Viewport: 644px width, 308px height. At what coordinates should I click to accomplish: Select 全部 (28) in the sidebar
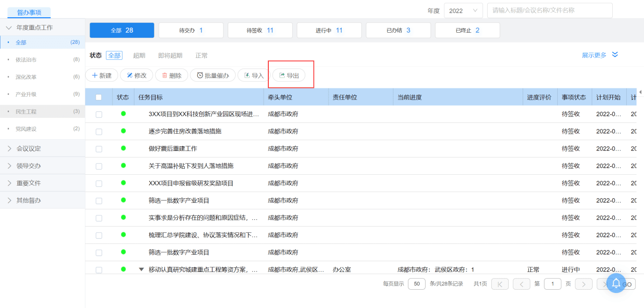(x=42, y=42)
